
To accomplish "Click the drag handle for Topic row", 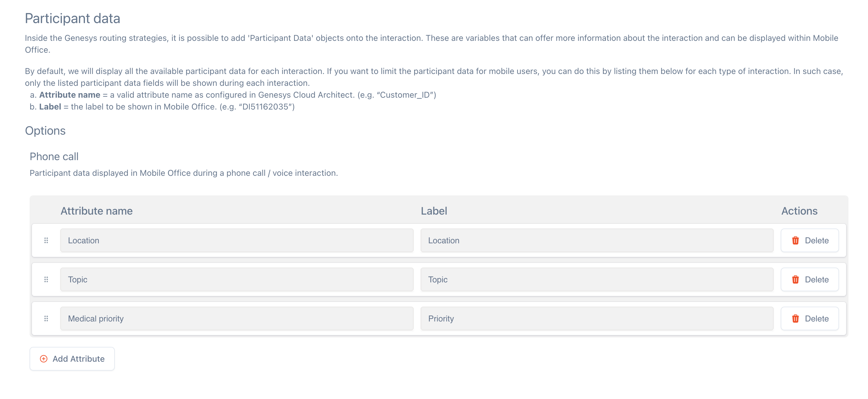I will tap(46, 279).
